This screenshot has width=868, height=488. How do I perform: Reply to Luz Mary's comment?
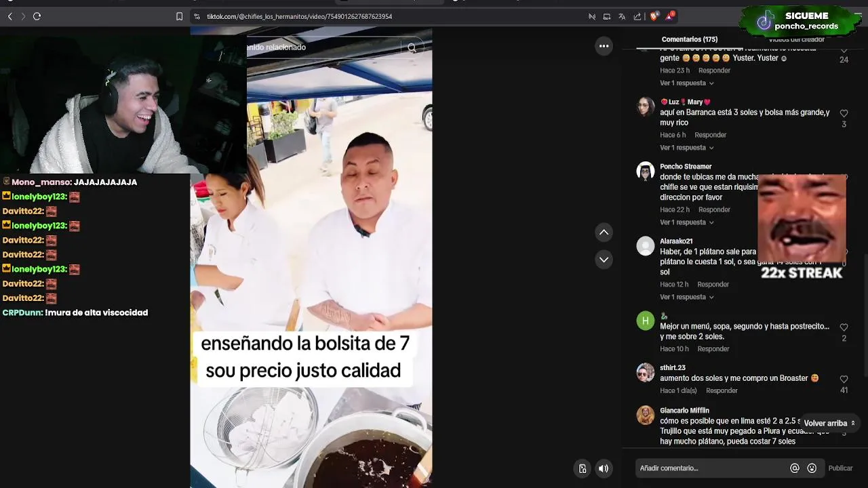tap(710, 135)
